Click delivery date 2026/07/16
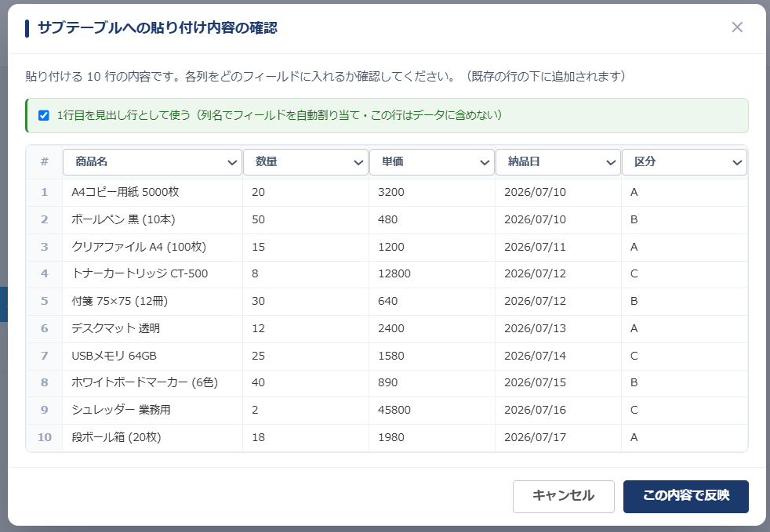Viewport: 770px width, 532px height. click(x=535, y=411)
